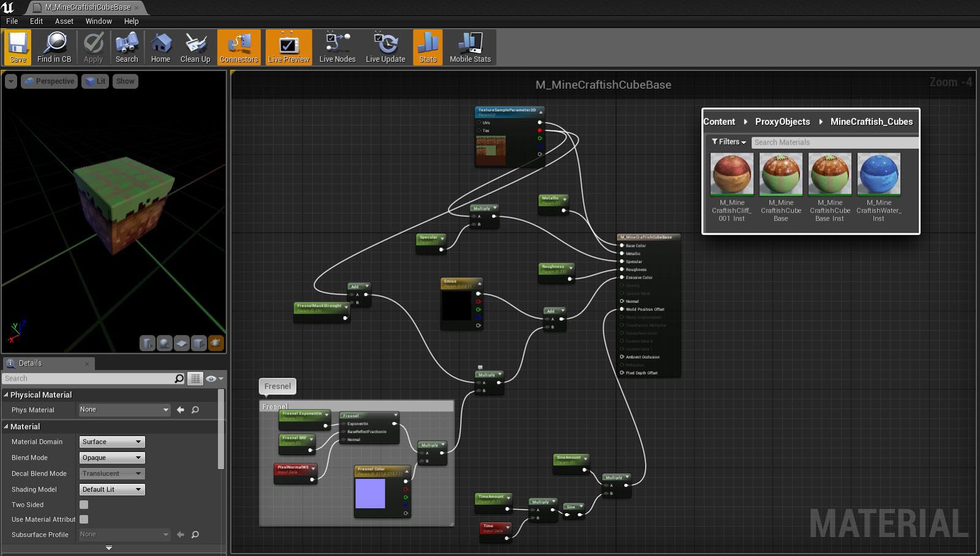Toggle Live Nodes in the toolbar
Screen dimensions: 980x556
click(x=337, y=48)
